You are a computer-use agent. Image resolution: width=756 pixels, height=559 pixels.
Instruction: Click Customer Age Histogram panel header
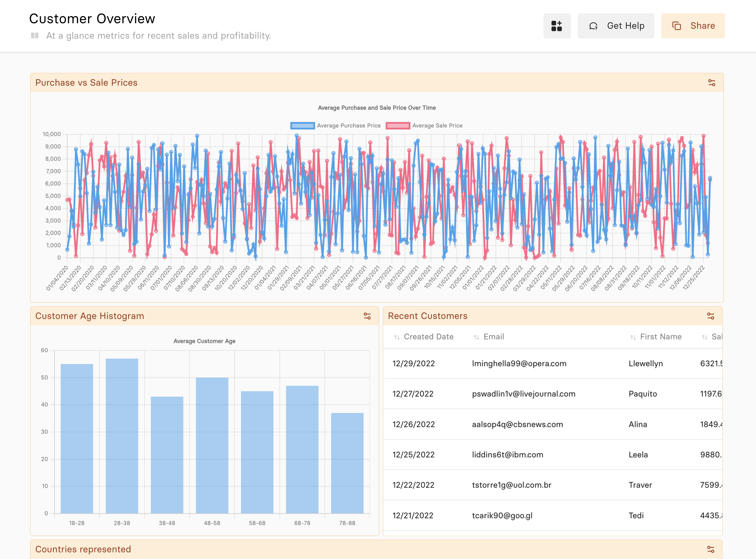pos(204,316)
